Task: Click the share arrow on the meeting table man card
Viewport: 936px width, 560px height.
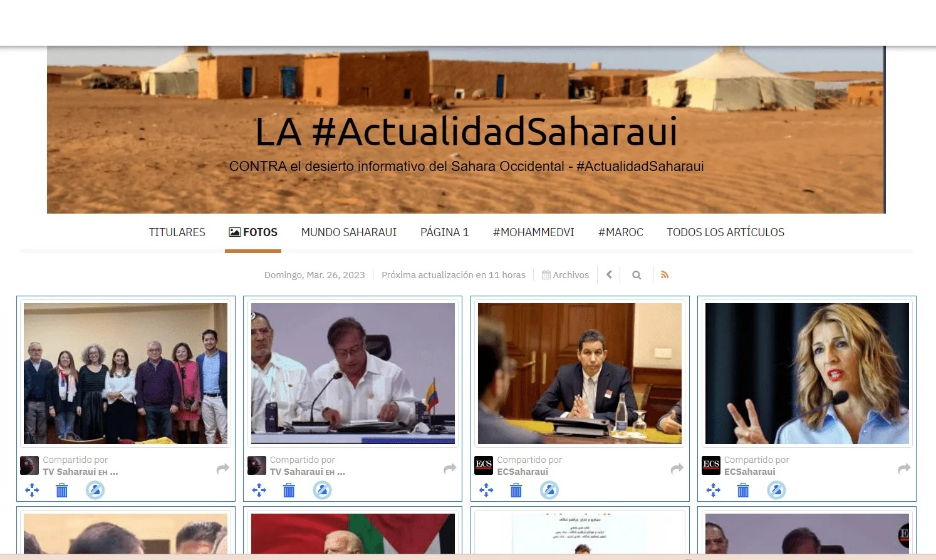Action: (x=677, y=469)
